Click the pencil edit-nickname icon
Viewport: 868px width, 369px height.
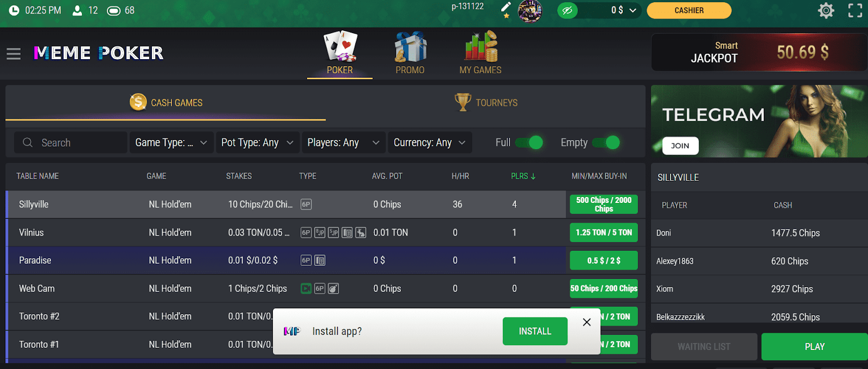click(506, 7)
